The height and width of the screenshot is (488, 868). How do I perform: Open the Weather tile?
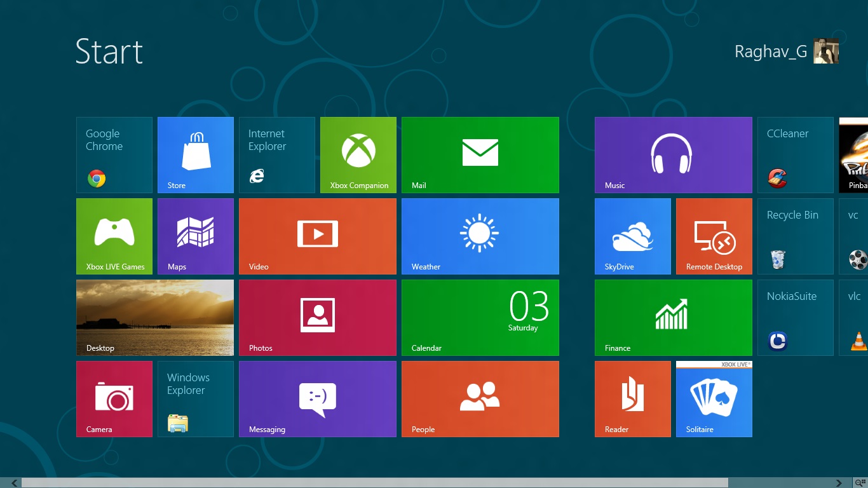point(480,236)
